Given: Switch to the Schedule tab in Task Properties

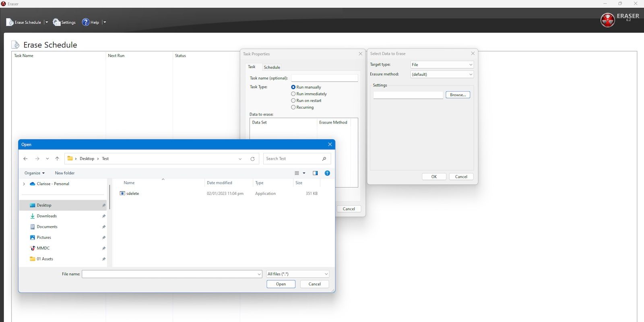Looking at the screenshot, I should 272,67.
